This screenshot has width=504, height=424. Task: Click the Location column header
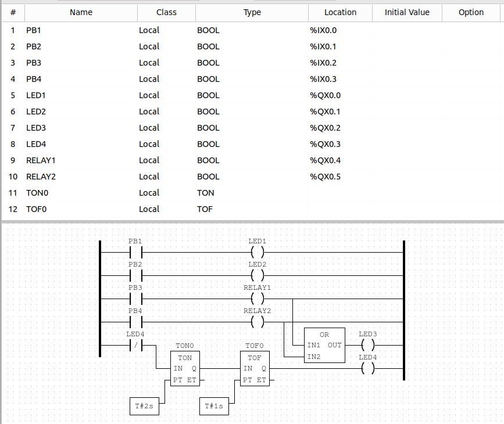[x=340, y=12]
